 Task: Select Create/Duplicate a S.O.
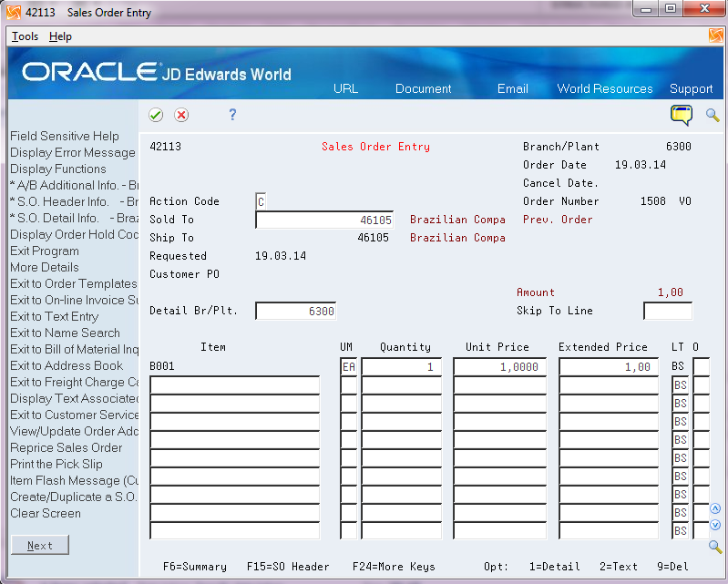pyautogui.click(x=74, y=497)
